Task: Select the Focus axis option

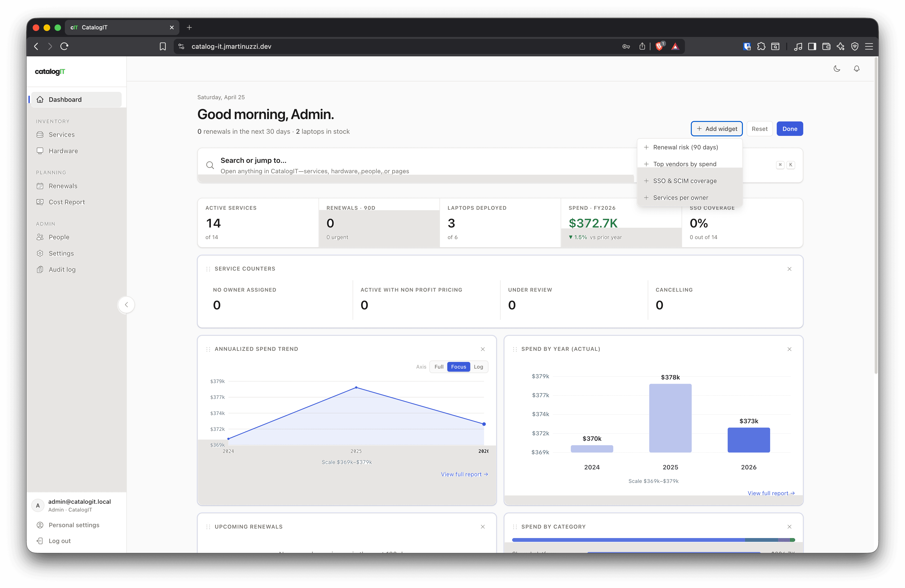Action: pos(459,367)
